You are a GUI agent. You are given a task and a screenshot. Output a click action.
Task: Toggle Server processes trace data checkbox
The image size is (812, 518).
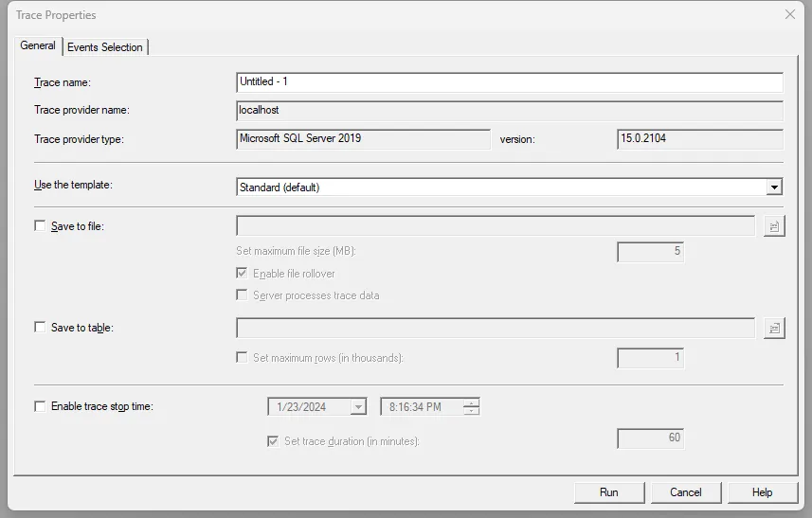tap(244, 295)
